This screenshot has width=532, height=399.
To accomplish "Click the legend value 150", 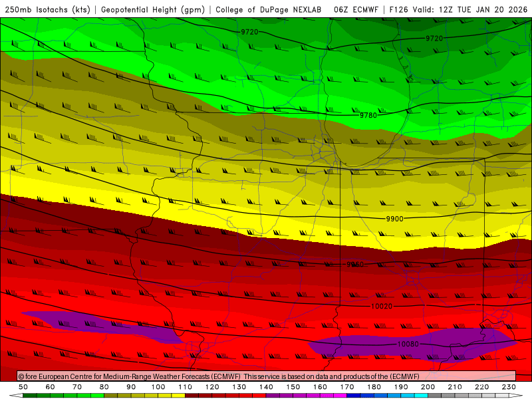I will pyautogui.click(x=293, y=387).
